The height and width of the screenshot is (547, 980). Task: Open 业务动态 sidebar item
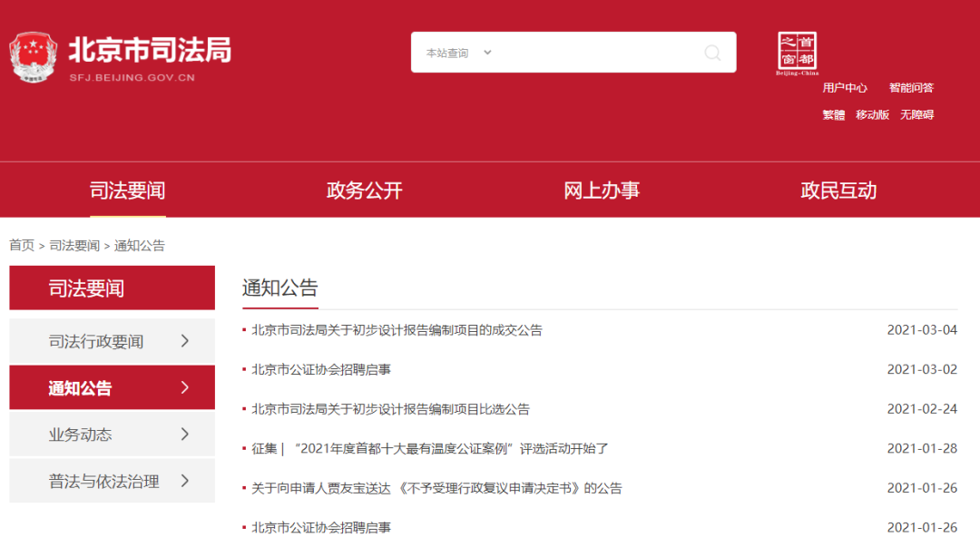112,434
